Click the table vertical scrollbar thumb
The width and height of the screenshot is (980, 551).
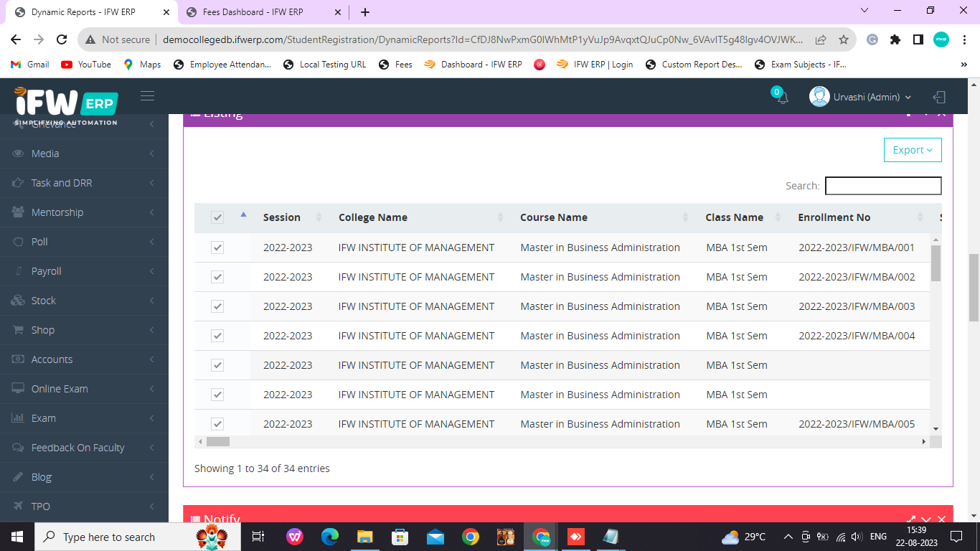tap(936, 263)
